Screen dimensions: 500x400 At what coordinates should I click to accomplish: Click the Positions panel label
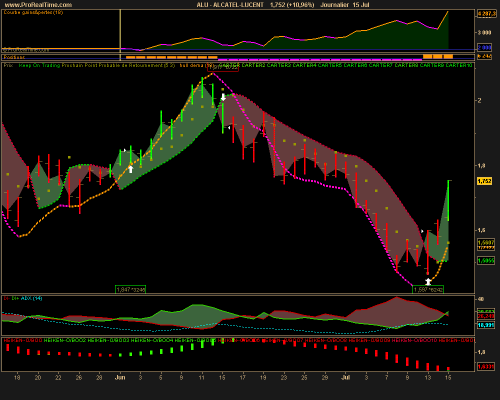[x=14, y=57]
